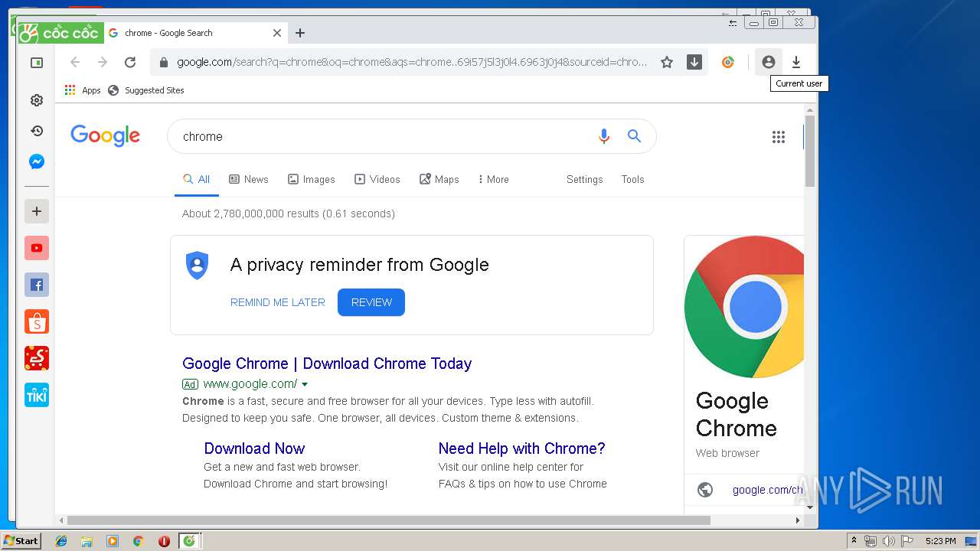This screenshot has width=980, height=551.
Task: Go back to previous page
Action: point(74,63)
